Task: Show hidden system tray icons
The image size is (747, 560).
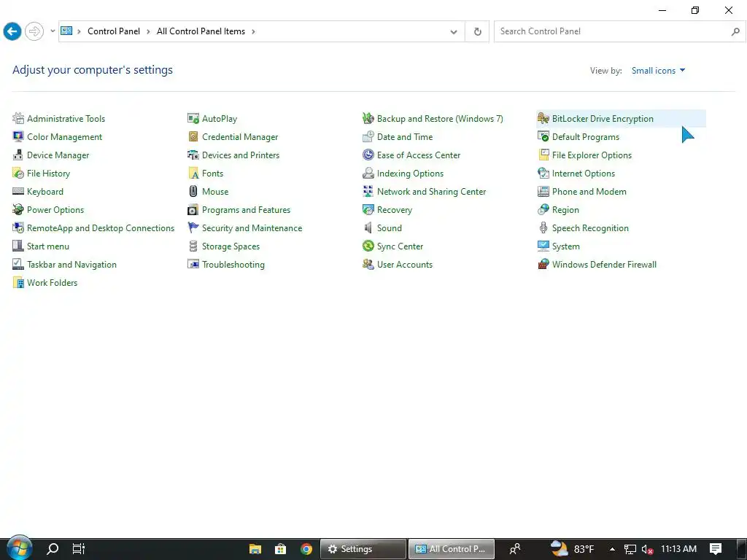Action: (612, 549)
